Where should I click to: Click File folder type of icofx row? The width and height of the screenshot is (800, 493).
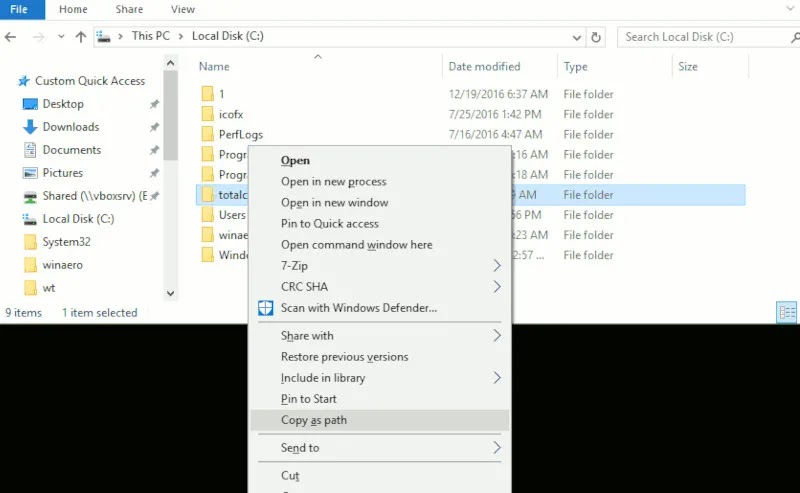point(588,114)
